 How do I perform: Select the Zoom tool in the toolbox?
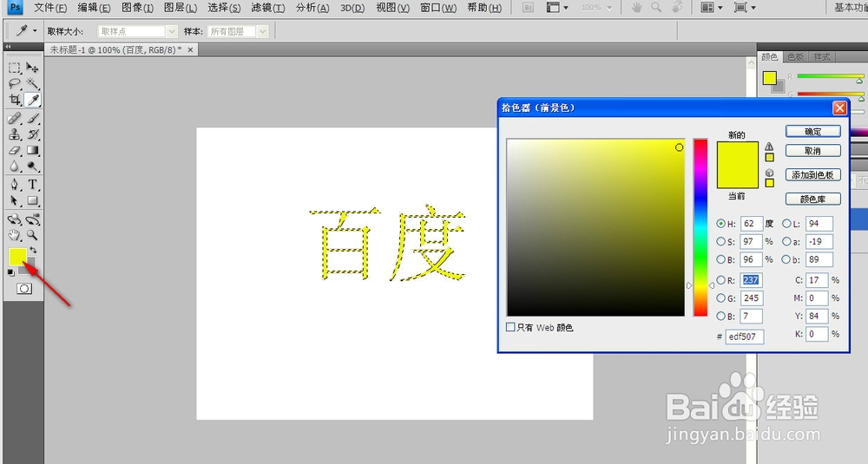coord(33,236)
